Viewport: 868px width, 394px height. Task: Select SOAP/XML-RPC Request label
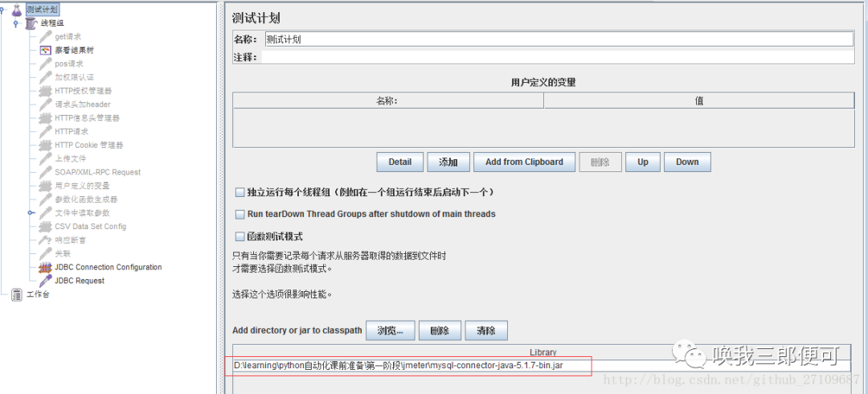coord(98,172)
